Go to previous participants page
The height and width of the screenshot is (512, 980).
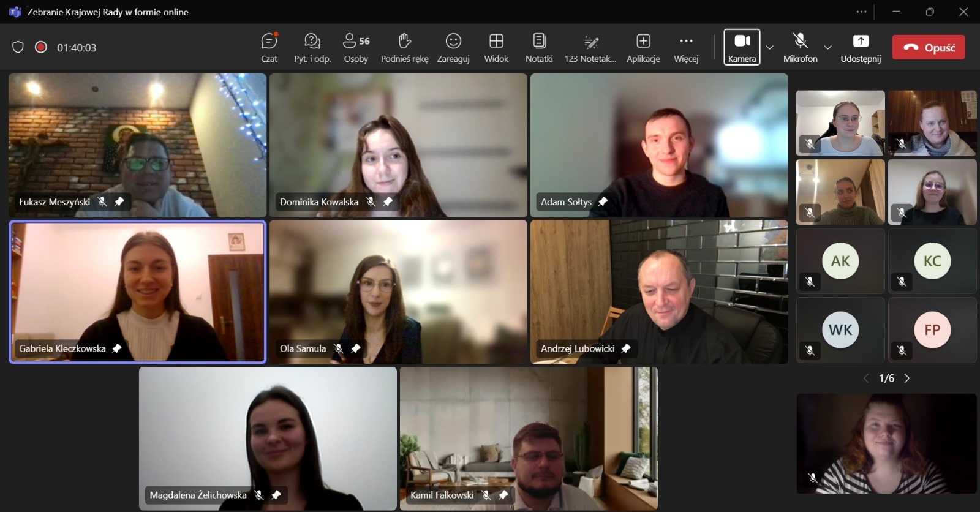(x=866, y=378)
